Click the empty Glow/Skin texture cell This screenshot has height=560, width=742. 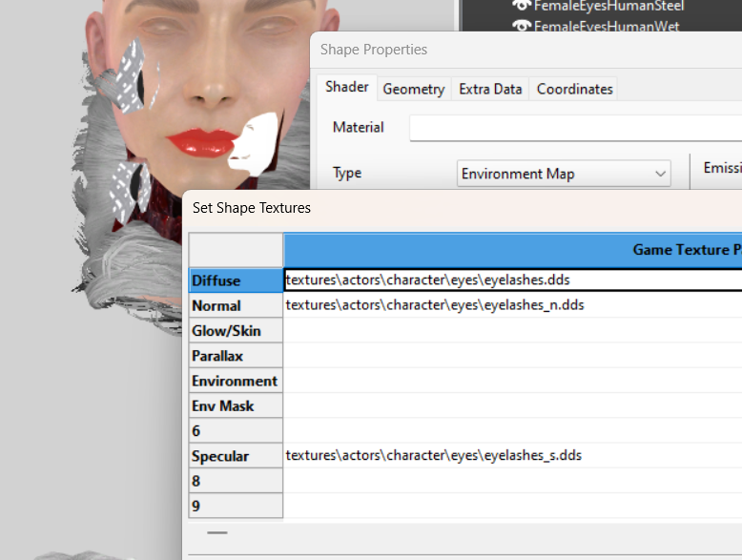click(x=513, y=330)
